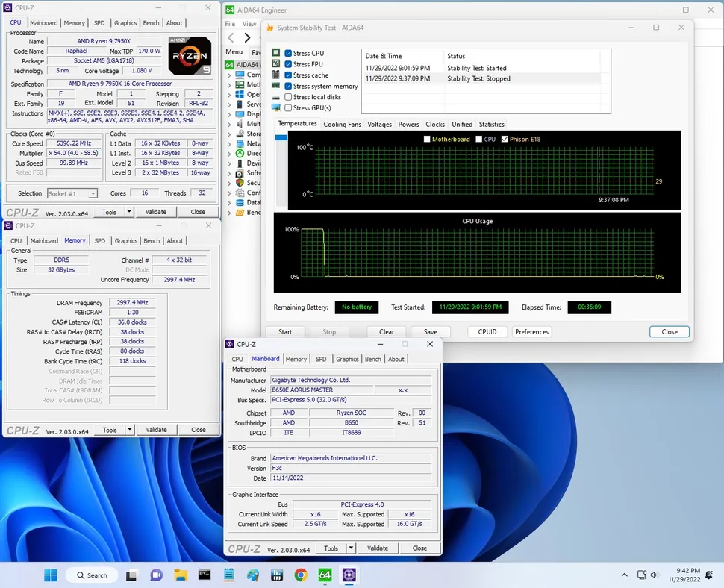Screen dimensions: 724x588
Task: Click the DirectX icon in AIDA64 sidebar
Action: coord(240,154)
